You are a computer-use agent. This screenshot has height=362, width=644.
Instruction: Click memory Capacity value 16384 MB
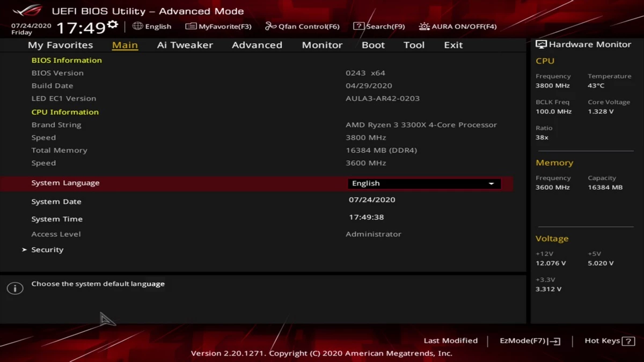(605, 188)
